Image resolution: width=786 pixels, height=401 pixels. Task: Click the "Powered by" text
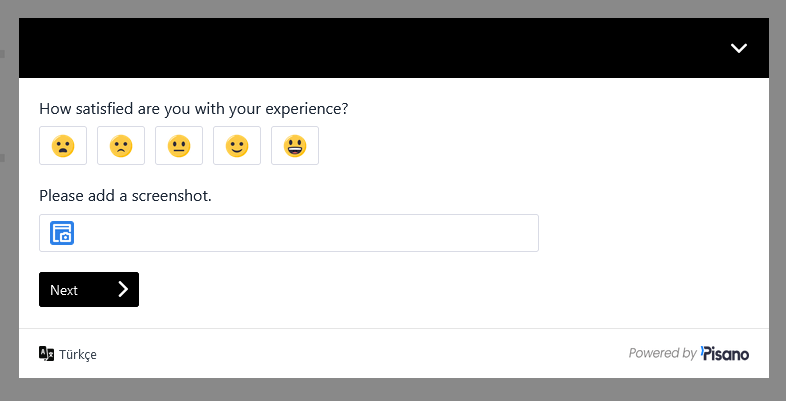pyautogui.click(x=662, y=353)
